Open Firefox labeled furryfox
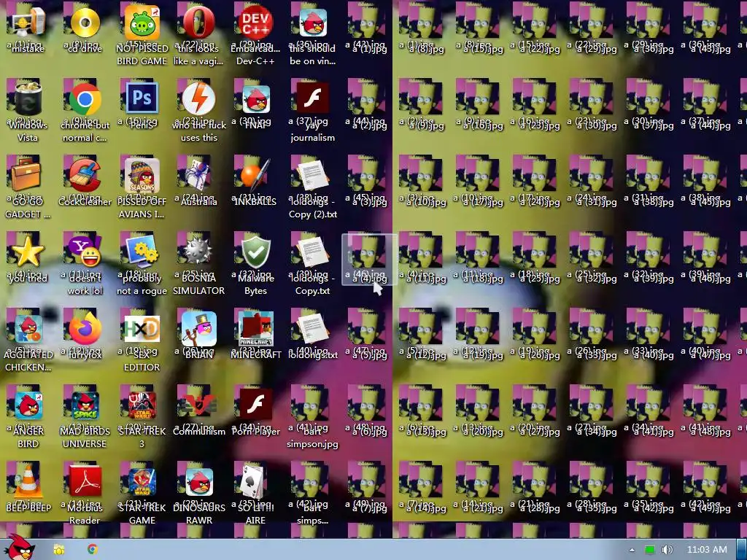The height and width of the screenshot is (560, 747). click(85, 329)
